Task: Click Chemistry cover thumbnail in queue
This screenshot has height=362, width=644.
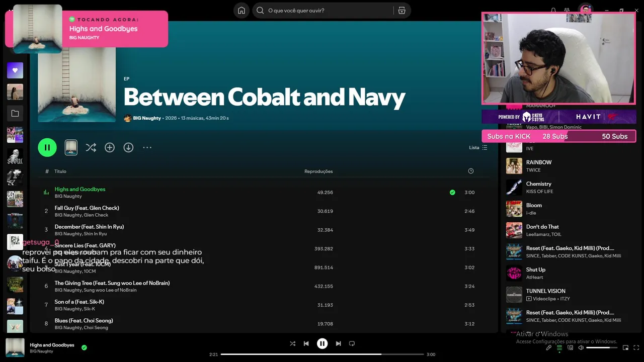Action: coord(514,188)
